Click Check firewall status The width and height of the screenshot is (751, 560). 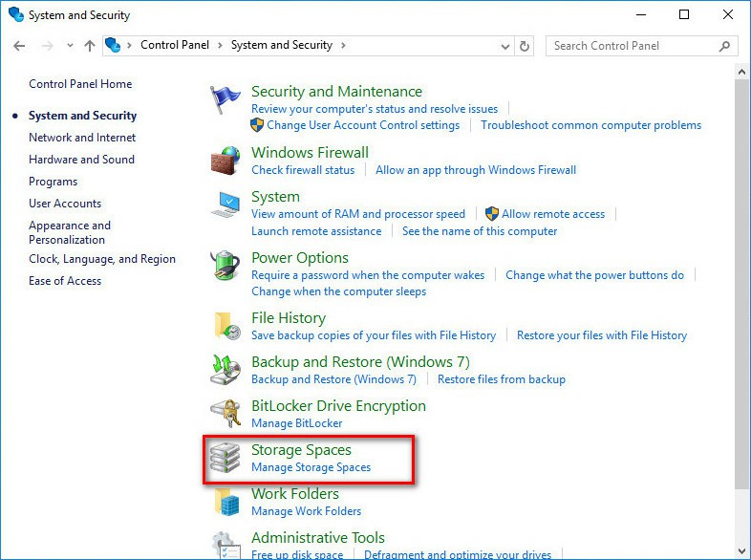pos(303,170)
